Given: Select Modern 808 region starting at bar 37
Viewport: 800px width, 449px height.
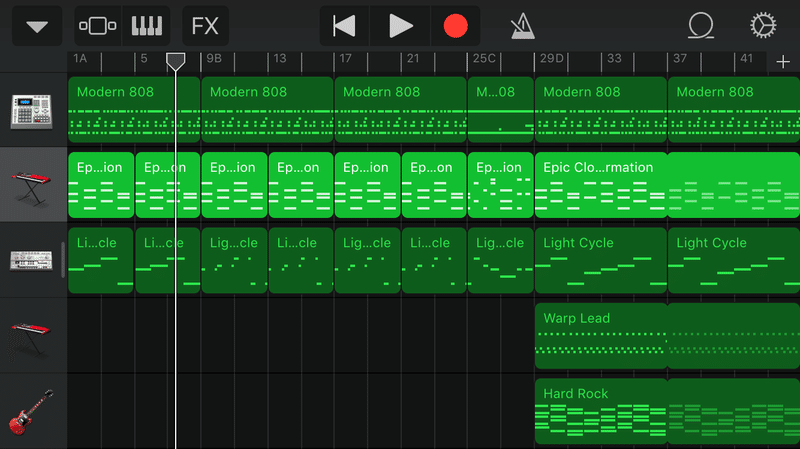Looking at the screenshot, I should [x=734, y=110].
